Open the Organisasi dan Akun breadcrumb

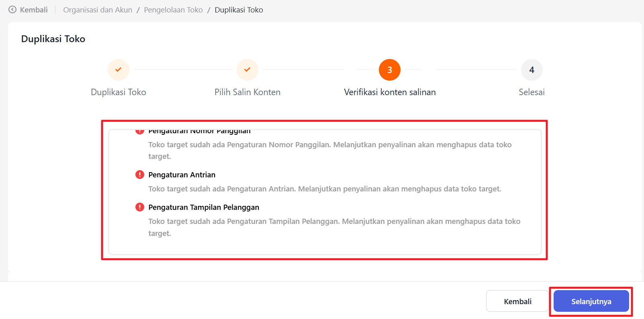coord(98,10)
